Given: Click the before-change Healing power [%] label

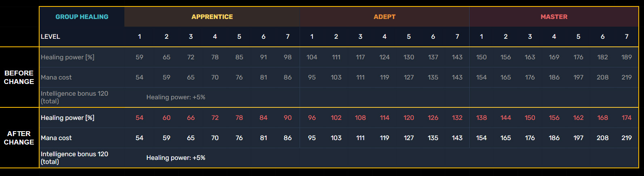Looking at the screenshot, I should pyautogui.click(x=67, y=57).
